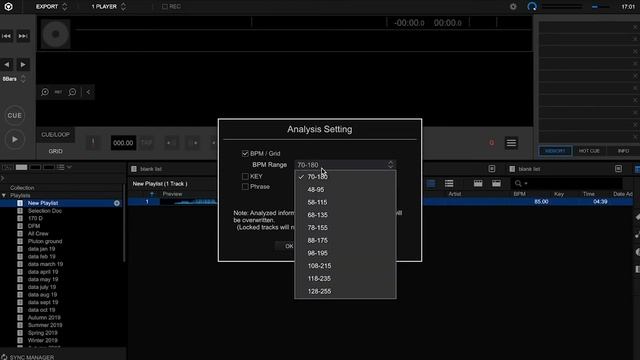The width and height of the screenshot is (640, 360).
Task: Collapse the Playlists tree node
Action: [4, 196]
